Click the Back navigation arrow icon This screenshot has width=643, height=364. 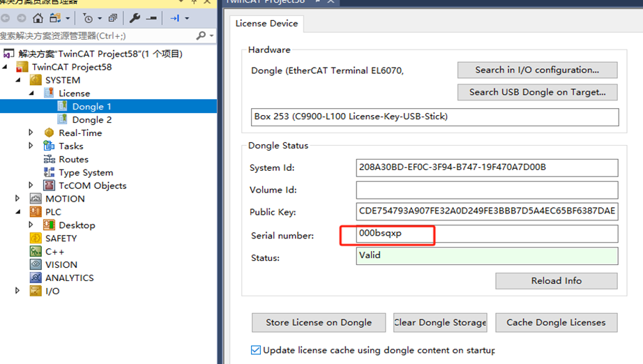click(x=5, y=18)
